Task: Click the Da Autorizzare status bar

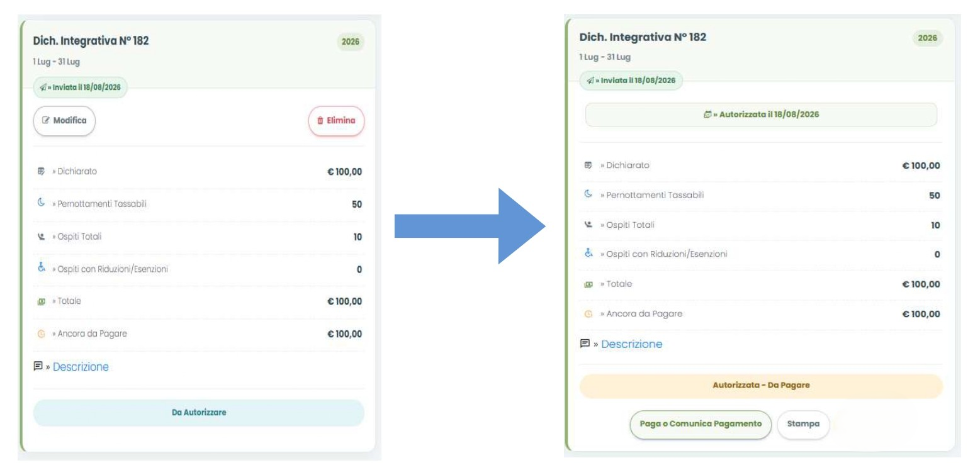Action: point(199,413)
